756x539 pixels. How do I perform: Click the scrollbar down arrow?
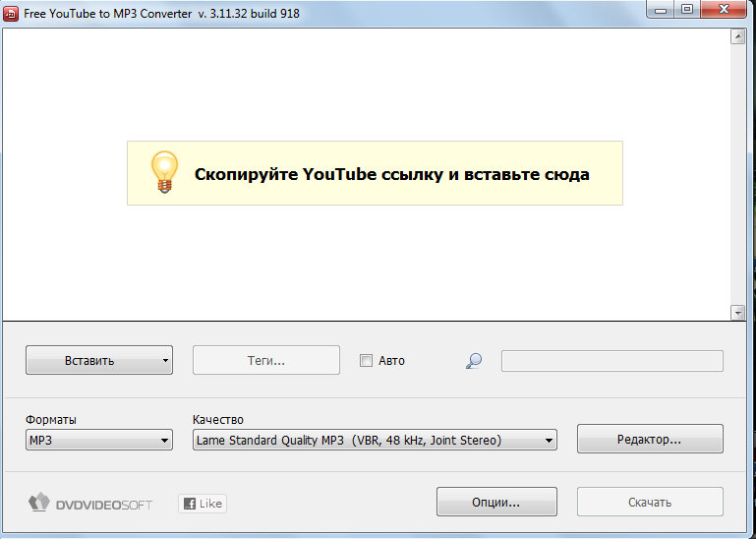[737, 313]
